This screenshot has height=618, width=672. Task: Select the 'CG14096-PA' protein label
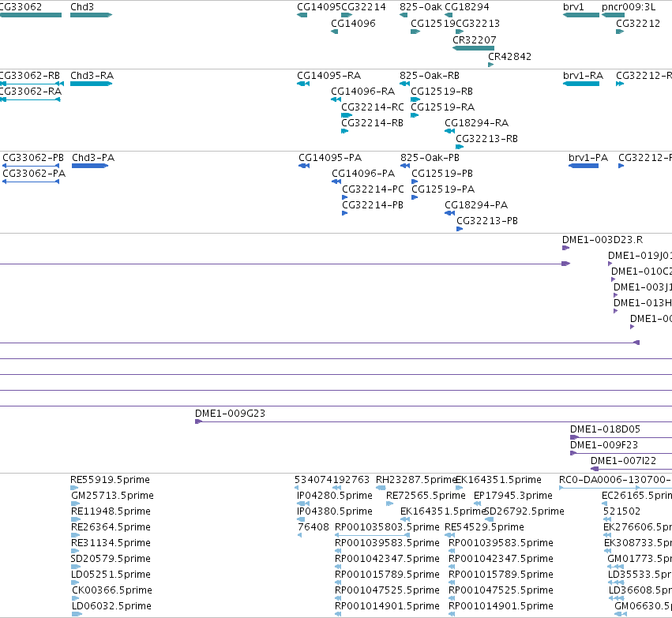tap(363, 174)
